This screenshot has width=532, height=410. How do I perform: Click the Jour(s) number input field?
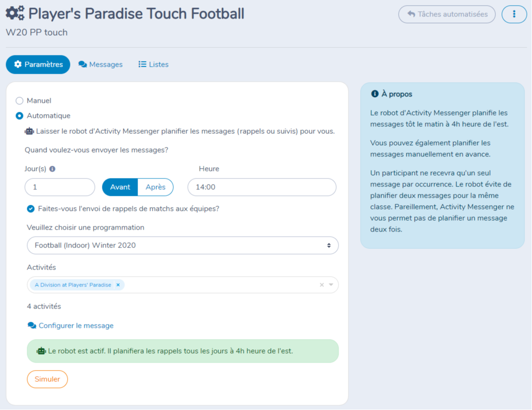pyautogui.click(x=60, y=187)
